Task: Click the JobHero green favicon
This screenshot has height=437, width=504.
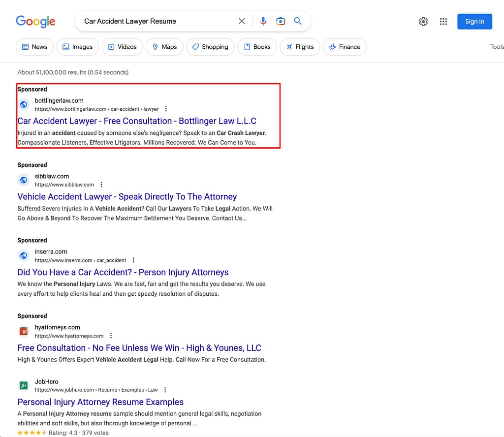Action: [24, 385]
